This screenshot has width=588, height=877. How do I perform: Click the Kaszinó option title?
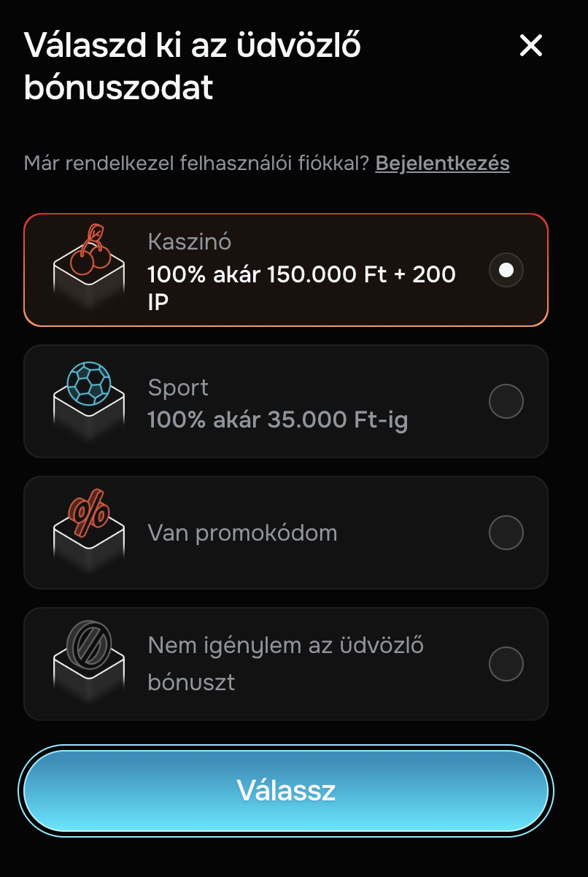point(190,242)
